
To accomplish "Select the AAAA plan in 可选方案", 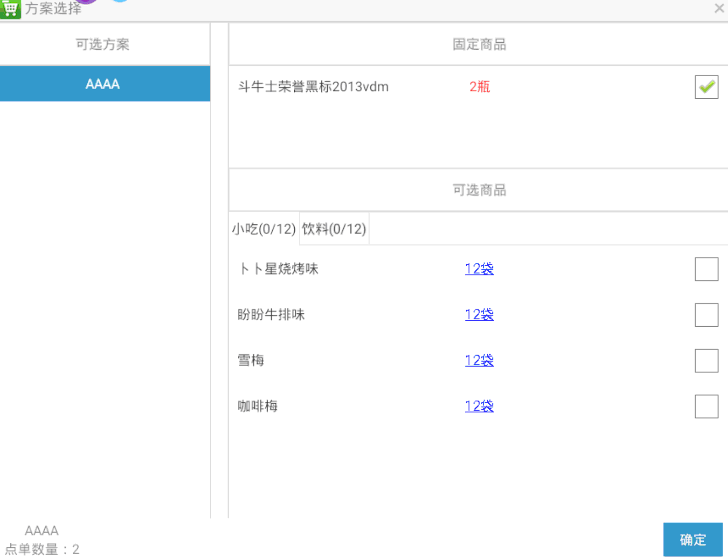I will point(105,84).
